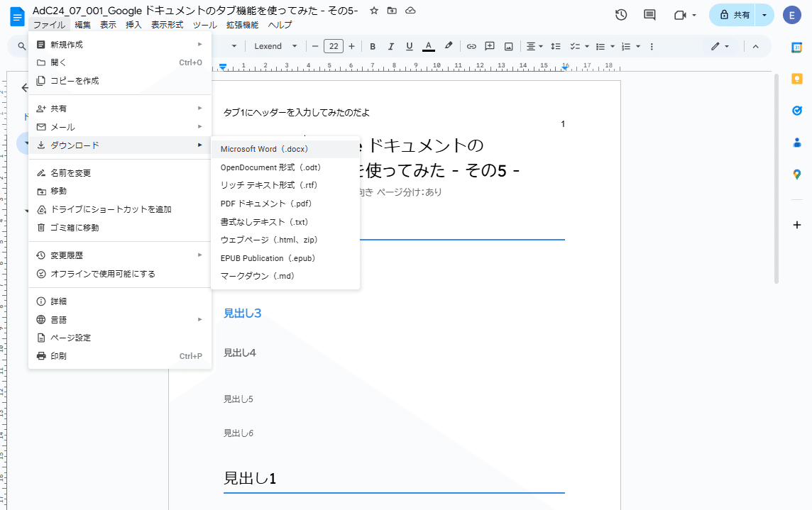Click the search magnifier in the toolbar
The image size is (812, 510).
(22, 47)
